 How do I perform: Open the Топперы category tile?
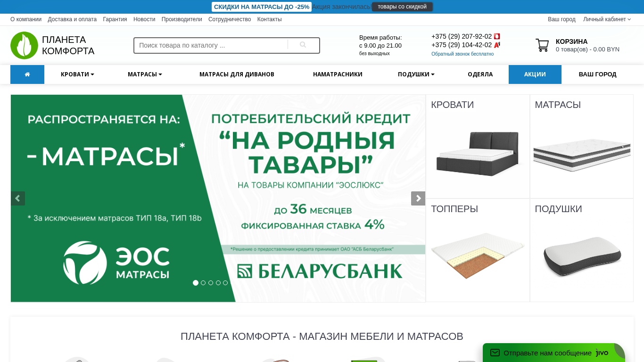pyautogui.click(x=478, y=250)
